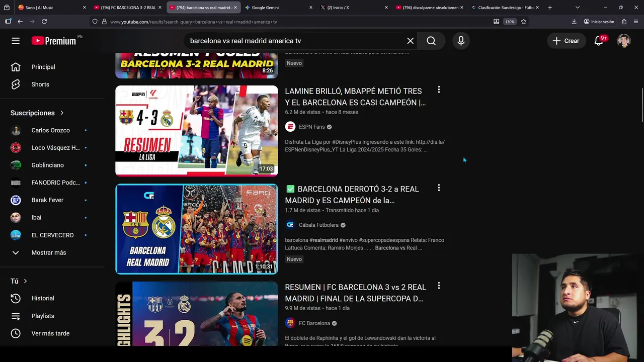Viewport: 644px width, 362px height.
Task: Open the account avatar menu
Action: pyautogui.click(x=624, y=41)
